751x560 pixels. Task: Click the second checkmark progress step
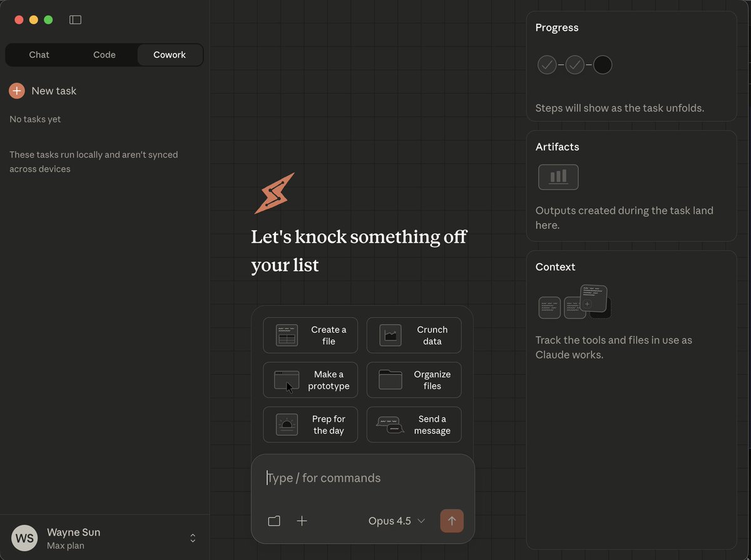point(575,64)
